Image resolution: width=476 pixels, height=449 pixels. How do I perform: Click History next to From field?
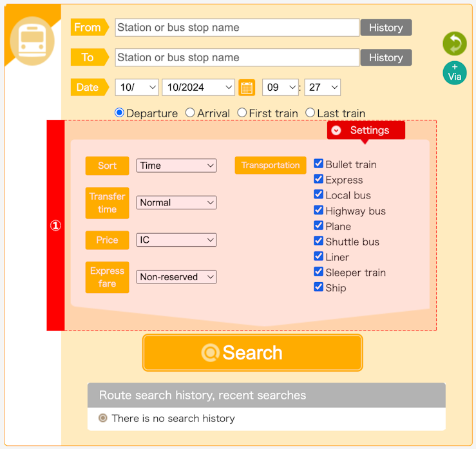point(386,28)
